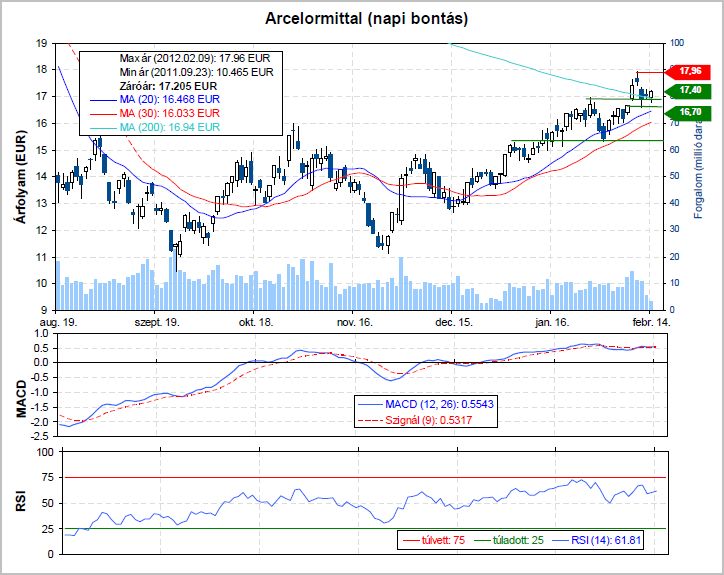Viewport: 724px width, 575px height.
Task: Click the RSI panel axis label
Action: [x=21, y=501]
